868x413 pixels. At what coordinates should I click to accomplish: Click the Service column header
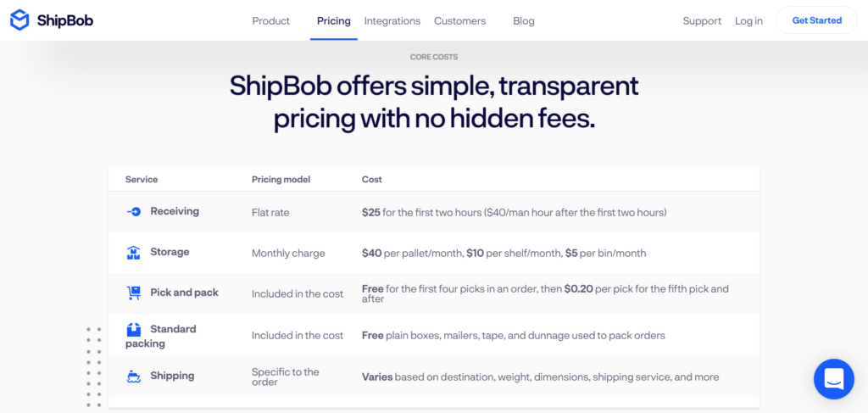(142, 180)
